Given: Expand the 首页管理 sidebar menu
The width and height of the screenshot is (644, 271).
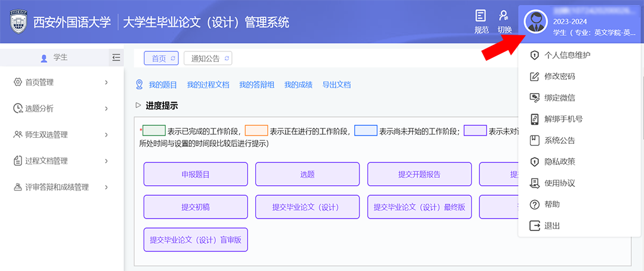Looking at the screenshot, I should 61,82.
